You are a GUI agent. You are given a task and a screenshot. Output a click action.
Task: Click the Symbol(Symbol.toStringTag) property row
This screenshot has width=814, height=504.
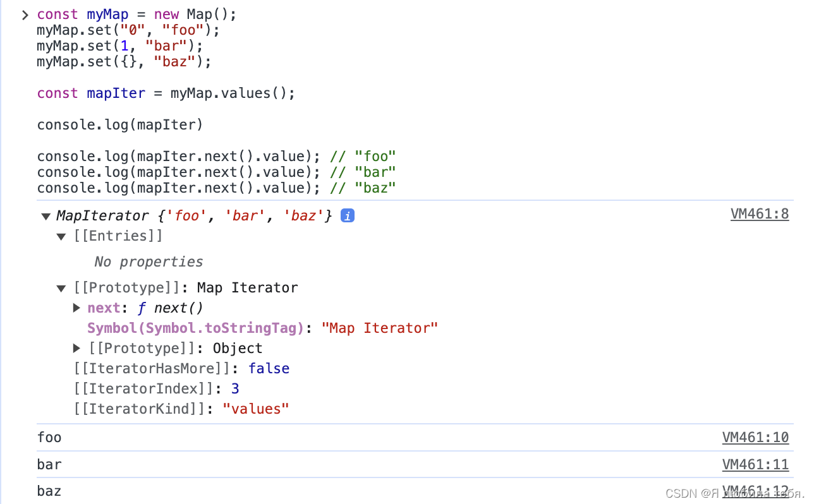pos(263,328)
